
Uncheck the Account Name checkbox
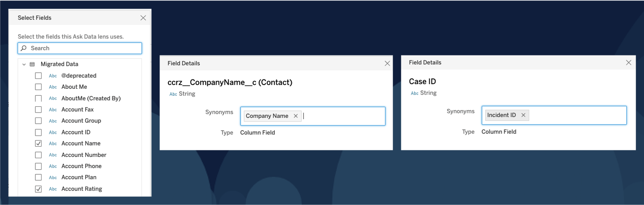tap(38, 143)
